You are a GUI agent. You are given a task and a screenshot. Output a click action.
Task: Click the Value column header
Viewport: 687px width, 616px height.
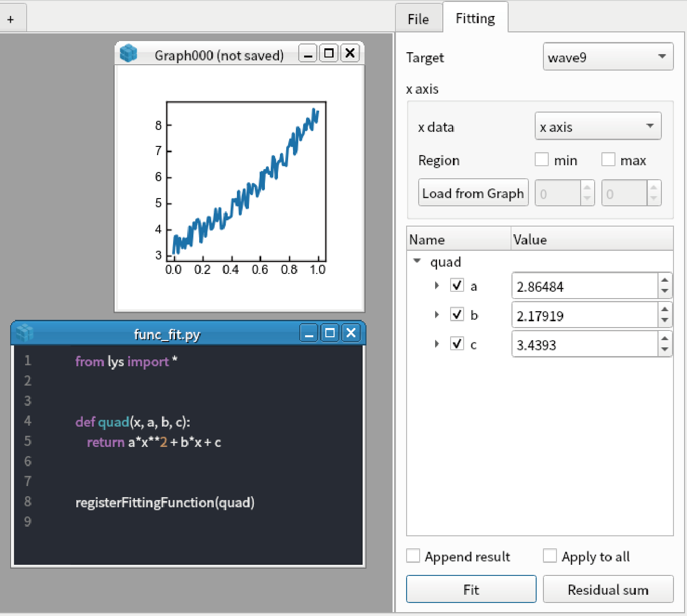pyautogui.click(x=592, y=239)
